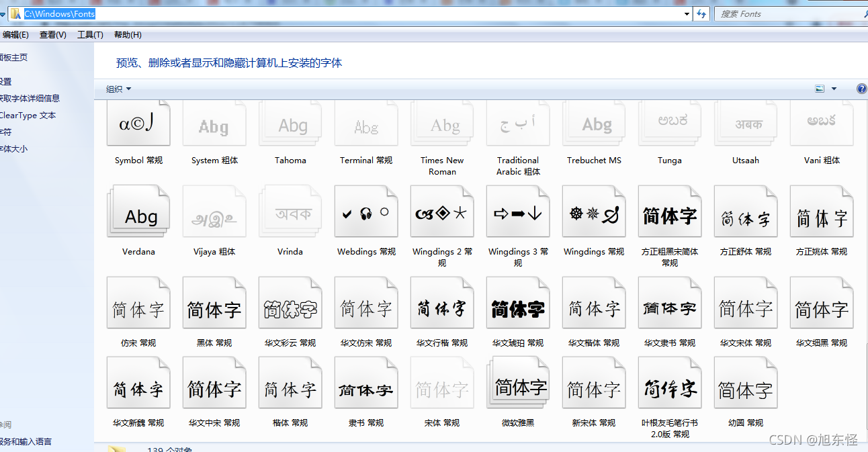Select the Vani 粗体 font icon
This screenshot has height=452, width=868.
[822, 124]
